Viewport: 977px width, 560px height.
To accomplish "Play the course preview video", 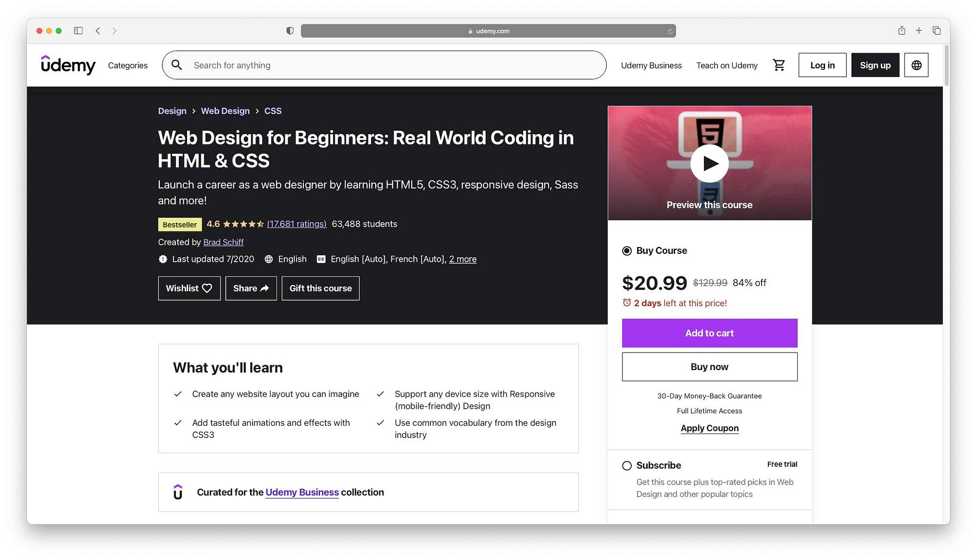I will coord(709,163).
